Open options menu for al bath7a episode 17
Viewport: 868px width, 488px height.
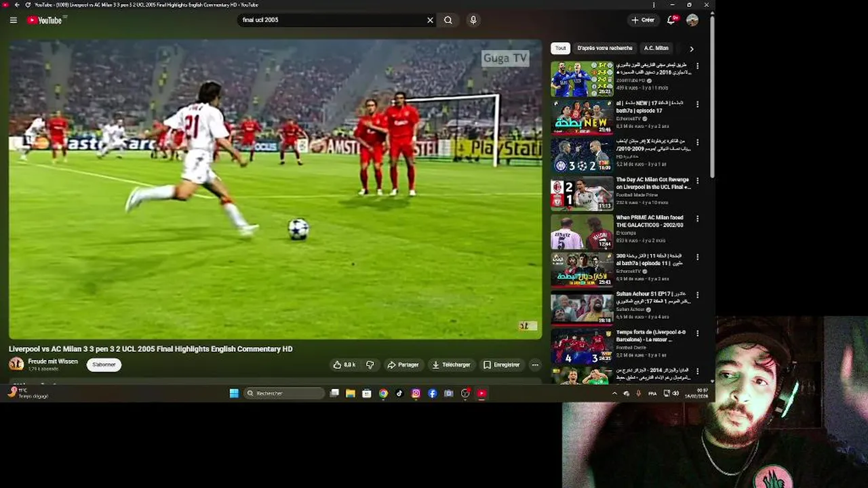pyautogui.click(x=697, y=104)
